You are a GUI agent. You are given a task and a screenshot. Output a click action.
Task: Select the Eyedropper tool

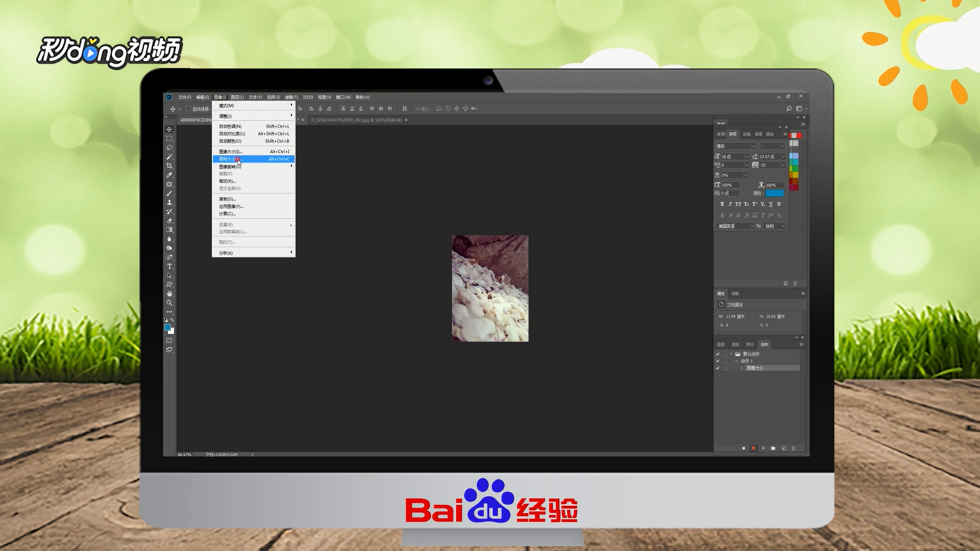[x=169, y=175]
